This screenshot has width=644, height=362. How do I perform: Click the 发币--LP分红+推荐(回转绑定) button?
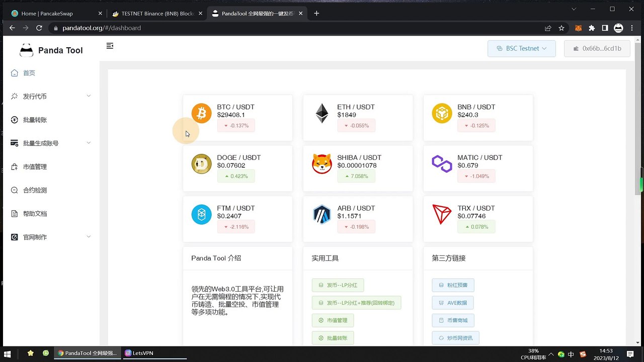[x=357, y=303]
